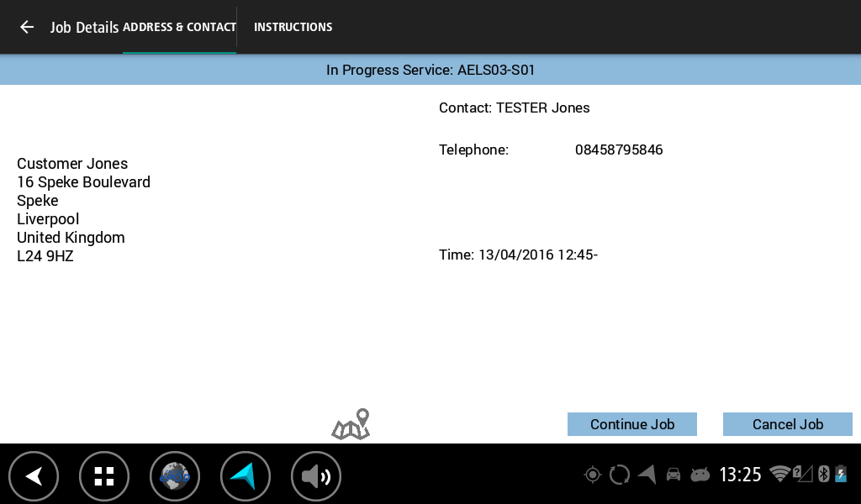Tap the circular back button in bottom bar
The height and width of the screenshot is (504, 861).
(x=34, y=476)
